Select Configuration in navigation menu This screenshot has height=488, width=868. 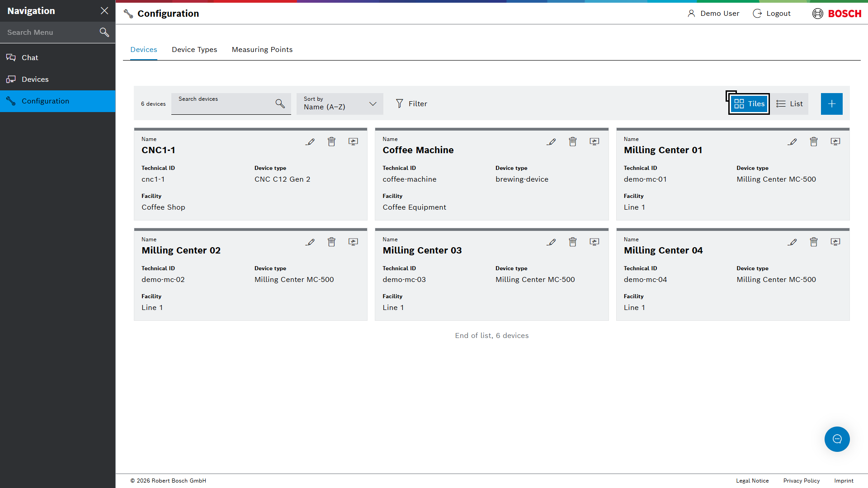[58, 101]
